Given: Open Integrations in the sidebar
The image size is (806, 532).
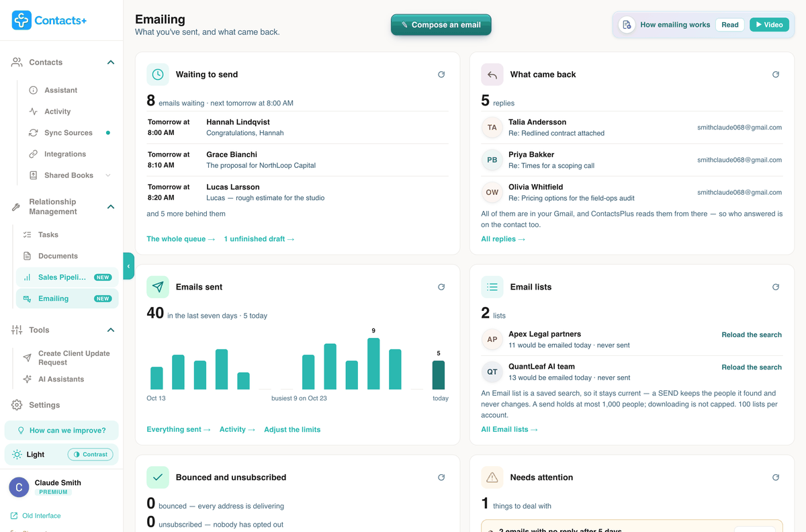Looking at the screenshot, I should tap(66, 154).
